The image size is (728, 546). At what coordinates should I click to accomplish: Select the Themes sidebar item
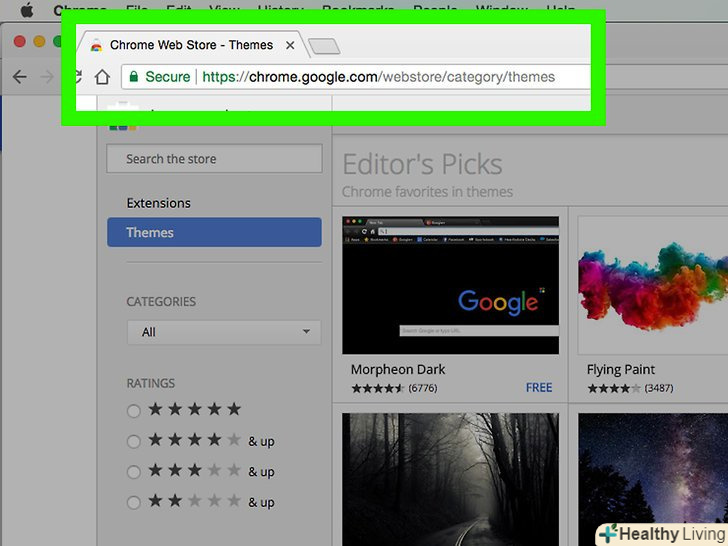click(214, 232)
